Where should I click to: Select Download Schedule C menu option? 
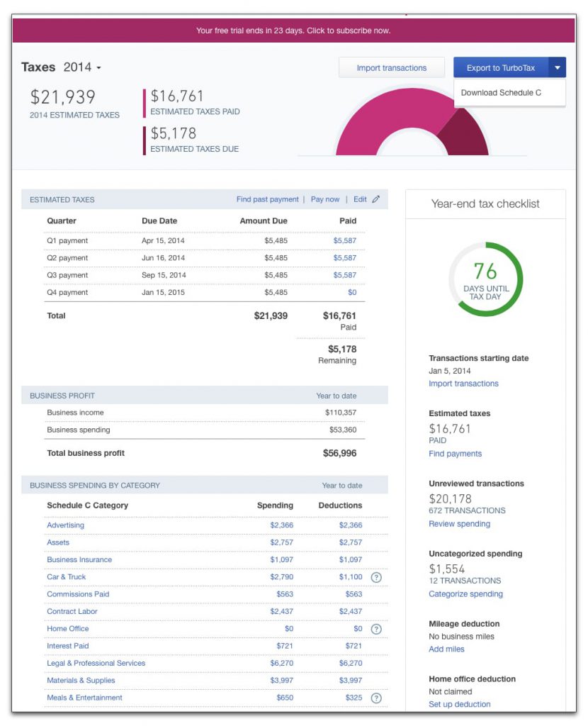(501, 93)
